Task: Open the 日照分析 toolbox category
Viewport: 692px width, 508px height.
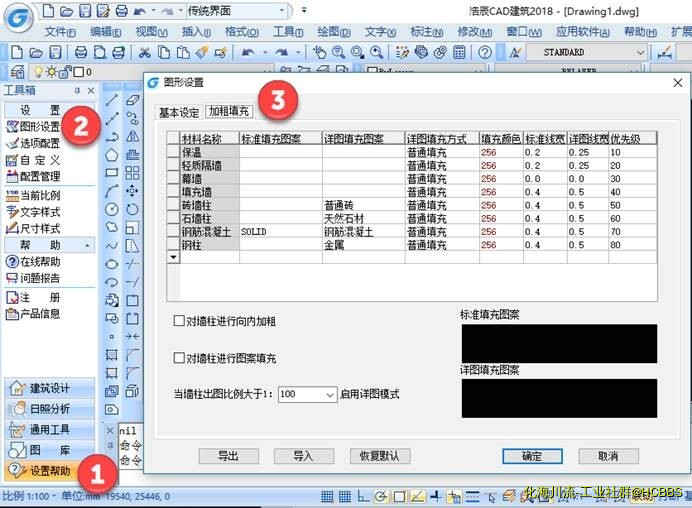Action: (x=50, y=409)
